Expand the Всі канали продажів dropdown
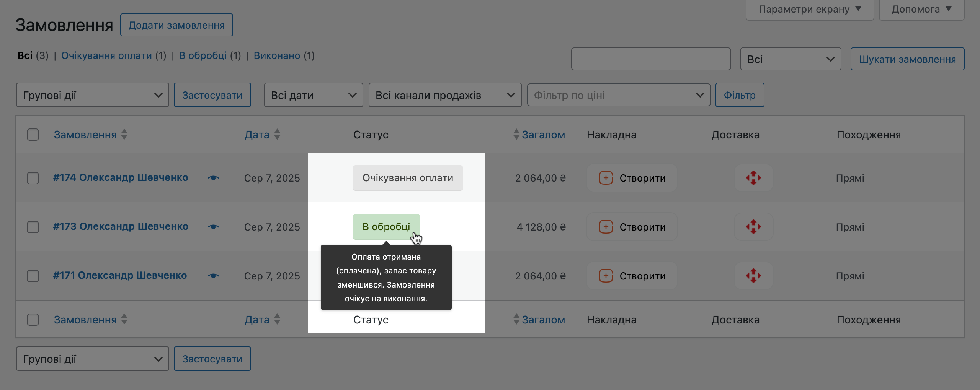 click(x=445, y=95)
